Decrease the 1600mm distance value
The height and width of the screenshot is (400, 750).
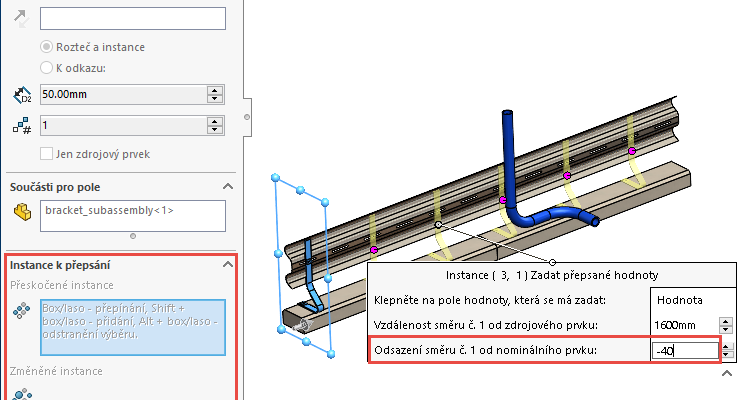(x=726, y=329)
